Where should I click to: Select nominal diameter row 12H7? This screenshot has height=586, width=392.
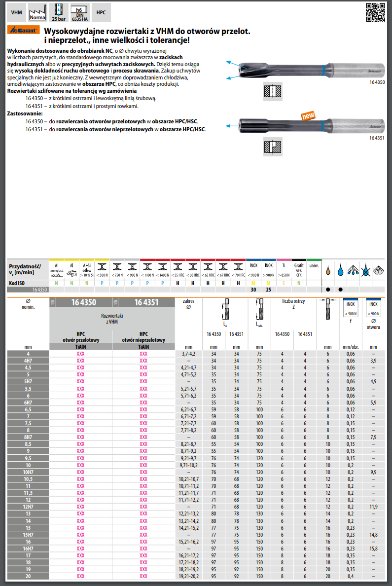coord(28,507)
